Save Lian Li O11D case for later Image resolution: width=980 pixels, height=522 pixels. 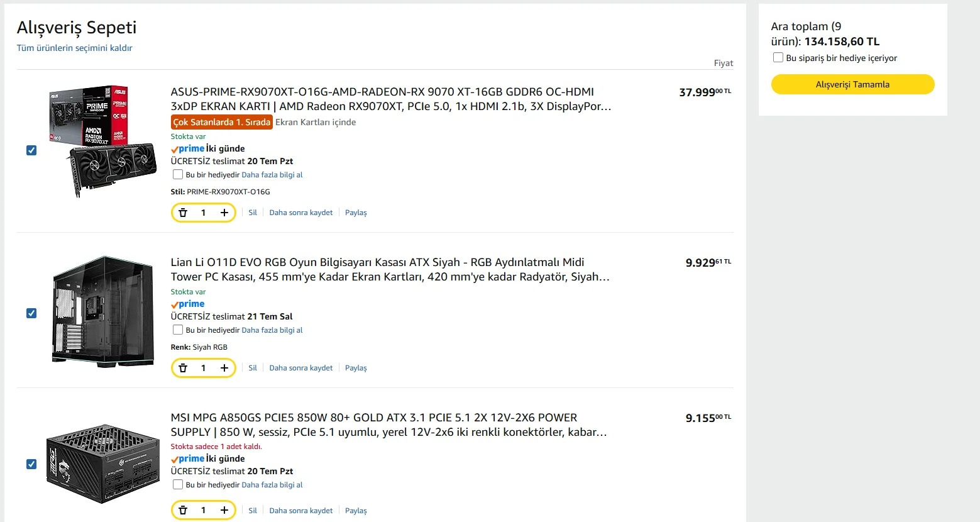[x=301, y=368]
